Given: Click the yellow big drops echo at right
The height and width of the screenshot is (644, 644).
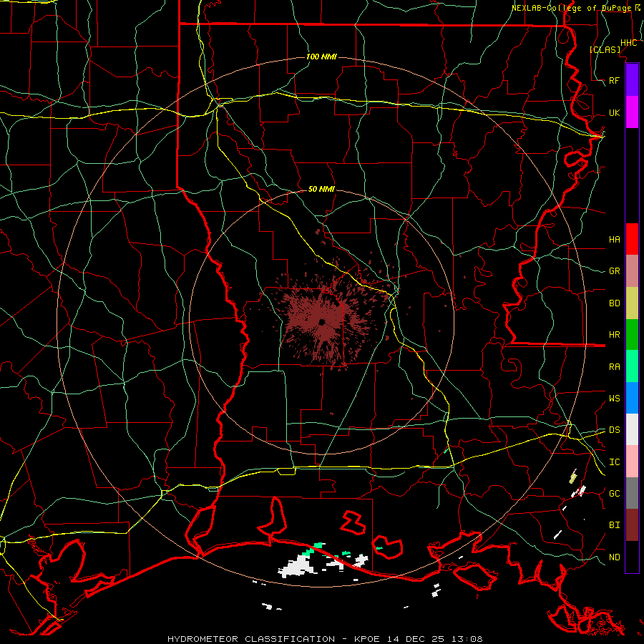Looking at the screenshot, I should coord(573,478).
